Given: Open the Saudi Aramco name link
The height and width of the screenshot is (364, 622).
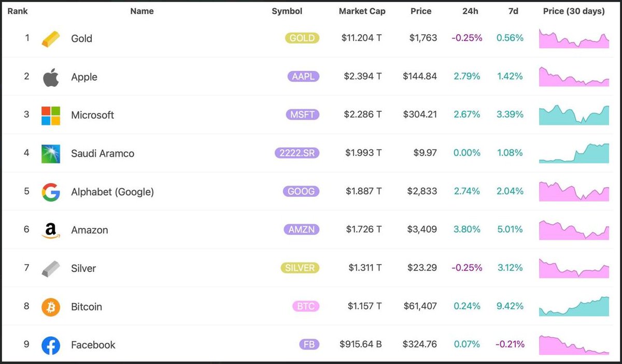Looking at the screenshot, I should tap(103, 153).
